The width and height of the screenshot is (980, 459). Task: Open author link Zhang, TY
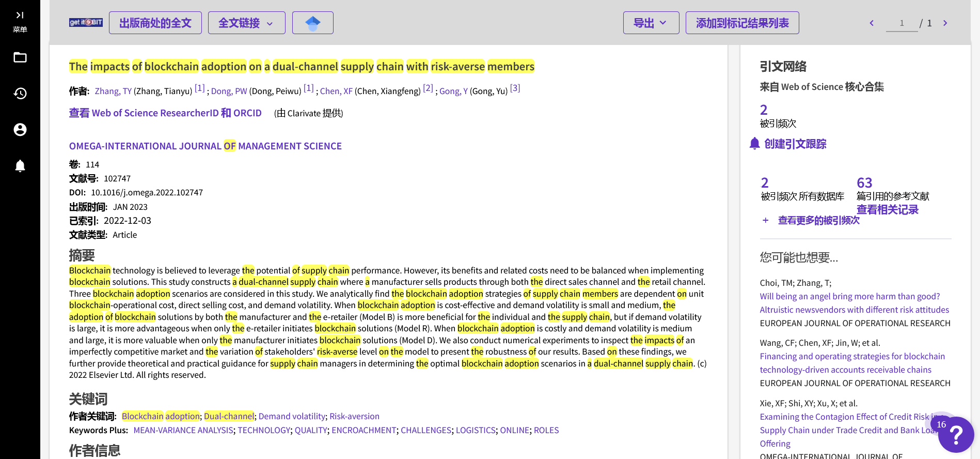coord(113,91)
